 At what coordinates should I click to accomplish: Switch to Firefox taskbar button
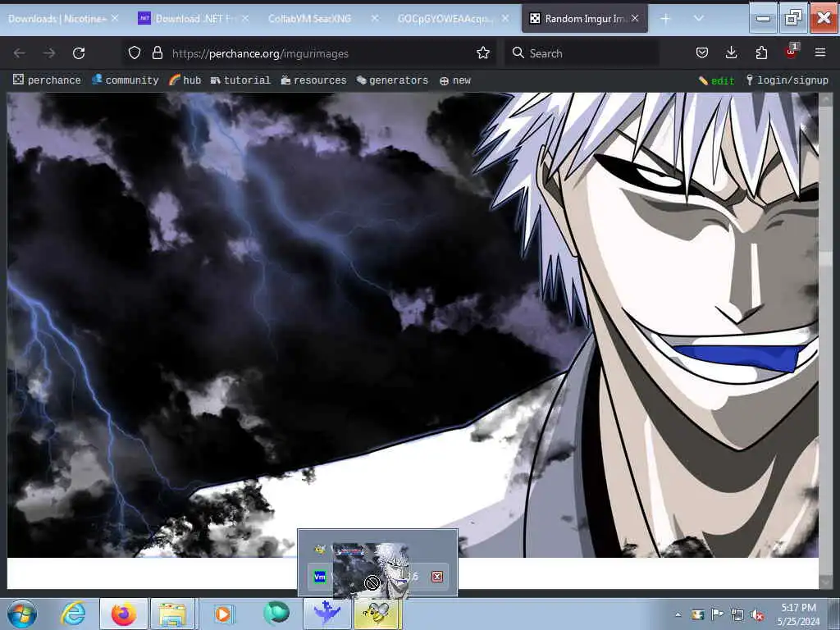point(124,614)
